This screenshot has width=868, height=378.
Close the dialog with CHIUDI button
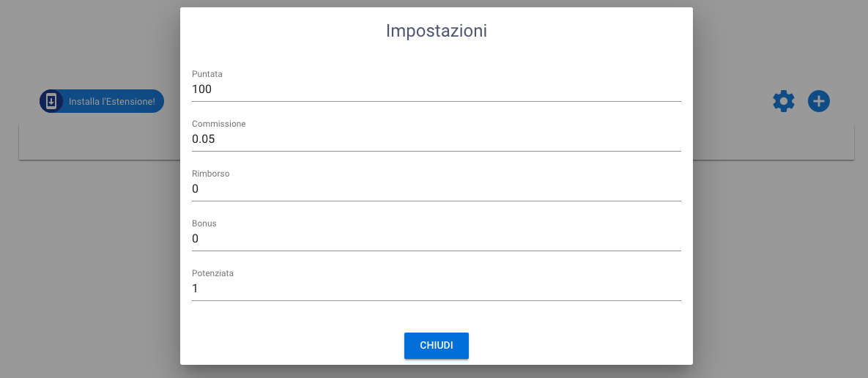pos(437,345)
